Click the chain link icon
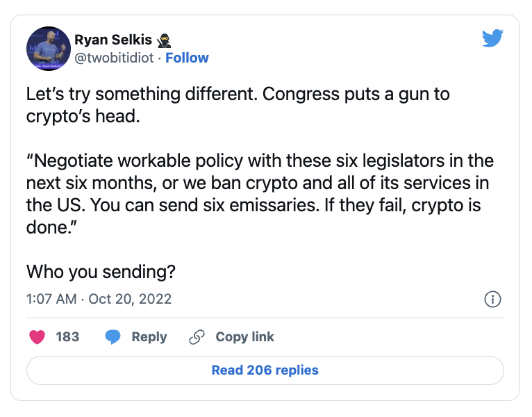Screen dimensions: 532x417 197,337
